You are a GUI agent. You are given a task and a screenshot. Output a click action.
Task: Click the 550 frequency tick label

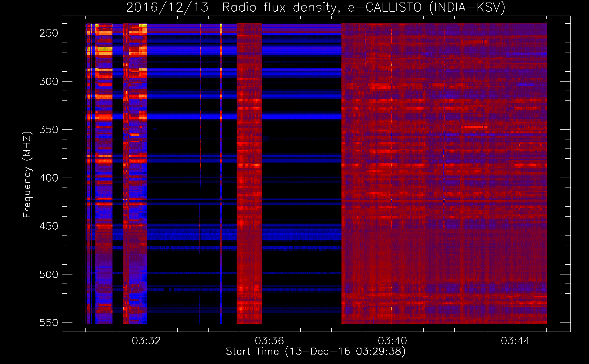[49, 323]
